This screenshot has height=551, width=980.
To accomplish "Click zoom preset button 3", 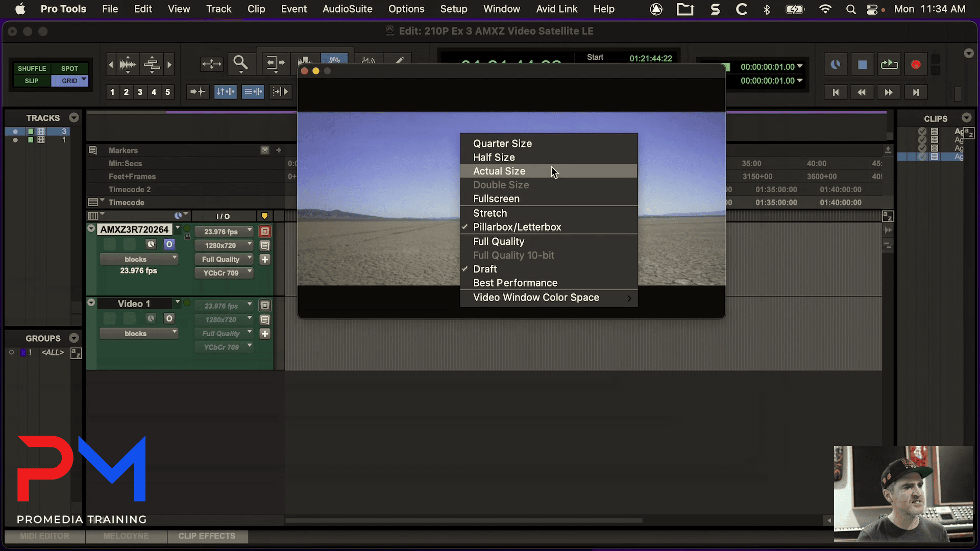I will click(x=140, y=92).
